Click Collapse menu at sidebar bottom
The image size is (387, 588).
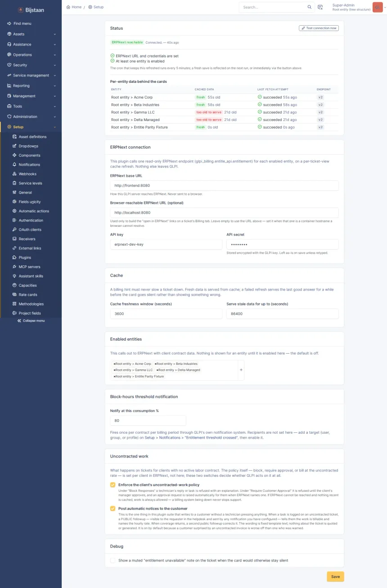pyautogui.click(x=31, y=321)
